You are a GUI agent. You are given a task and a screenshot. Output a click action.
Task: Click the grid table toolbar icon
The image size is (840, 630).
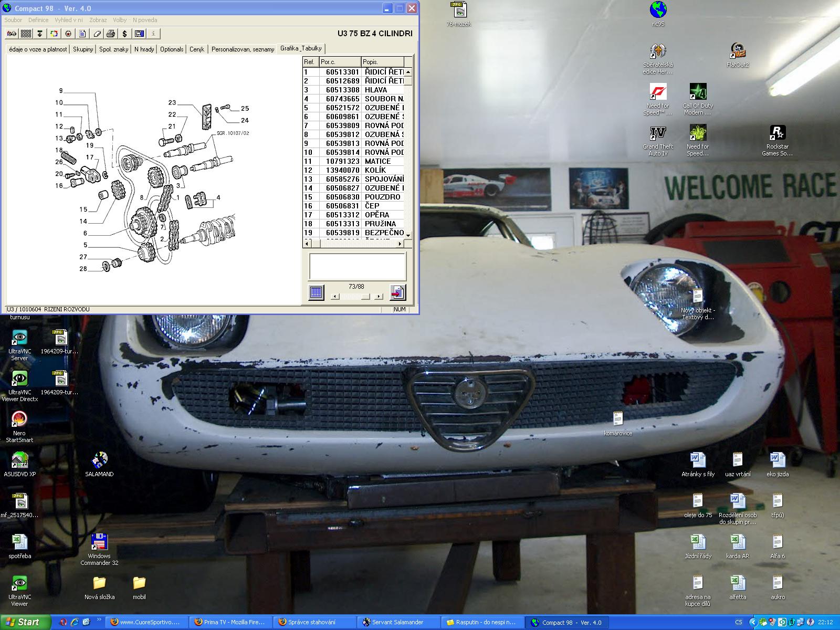26,34
